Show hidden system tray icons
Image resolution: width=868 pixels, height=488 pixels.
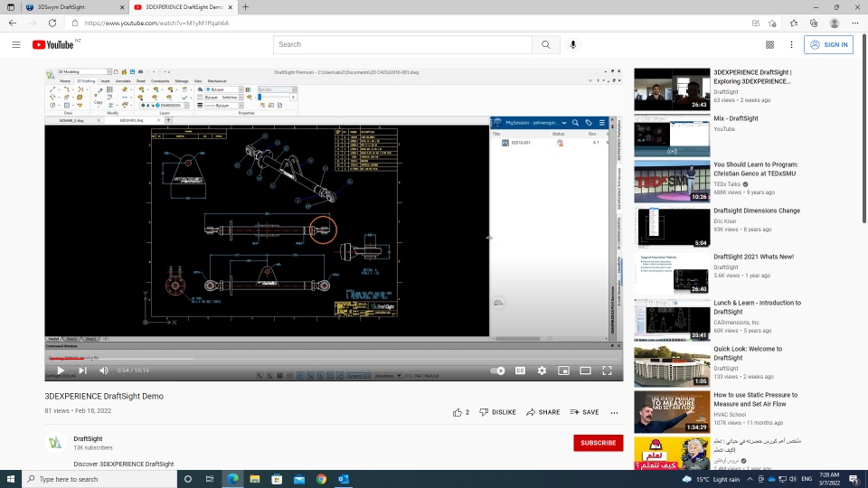pyautogui.click(x=750, y=479)
